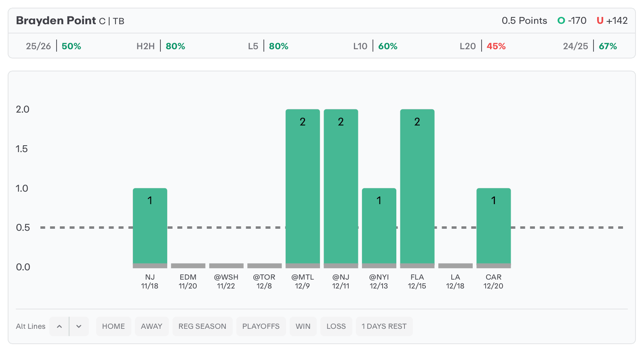Select the L10 60% split
Image resolution: width=644 pixels, height=351 pixels.
(x=375, y=46)
